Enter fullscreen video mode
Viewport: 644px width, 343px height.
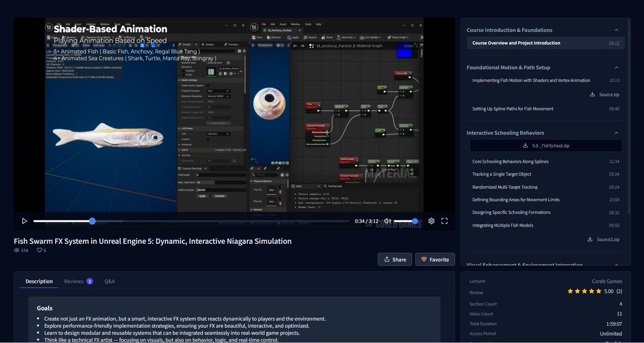pyautogui.click(x=444, y=221)
